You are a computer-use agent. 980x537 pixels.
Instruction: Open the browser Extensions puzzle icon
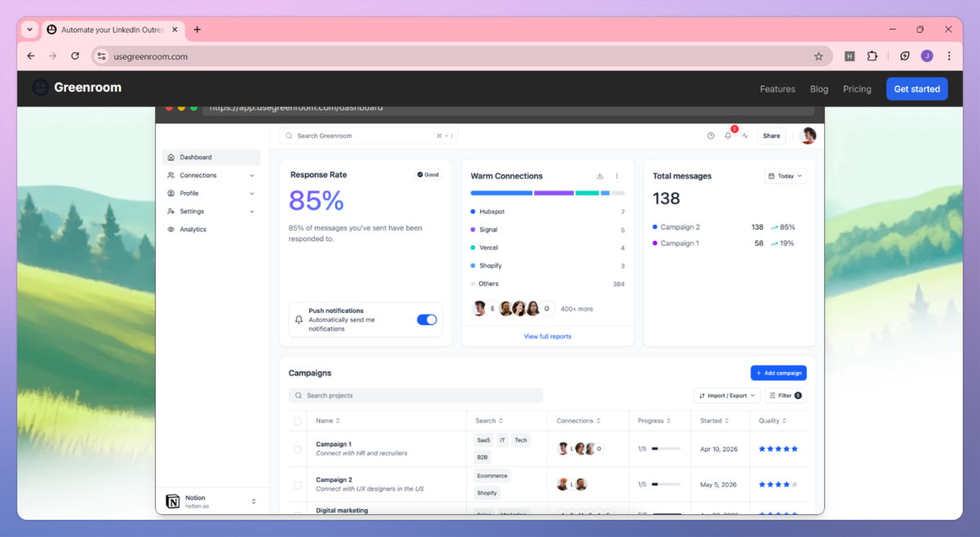(x=872, y=56)
